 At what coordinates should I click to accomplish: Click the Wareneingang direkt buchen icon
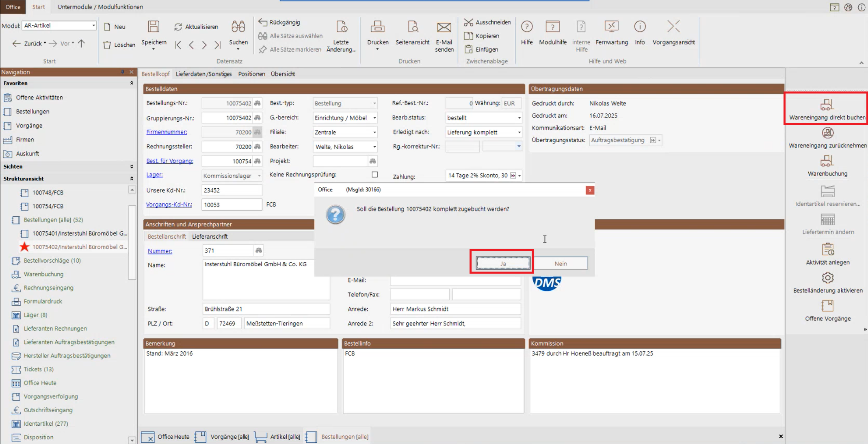(x=827, y=104)
